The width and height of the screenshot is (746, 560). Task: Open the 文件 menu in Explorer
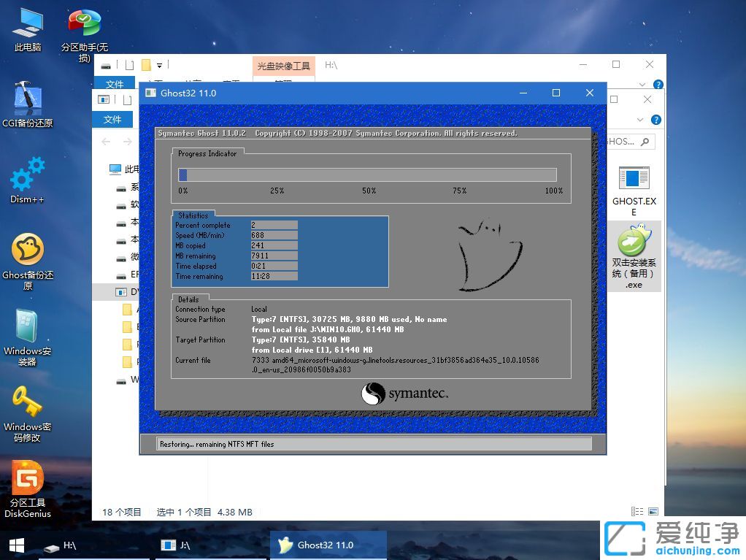(x=114, y=84)
